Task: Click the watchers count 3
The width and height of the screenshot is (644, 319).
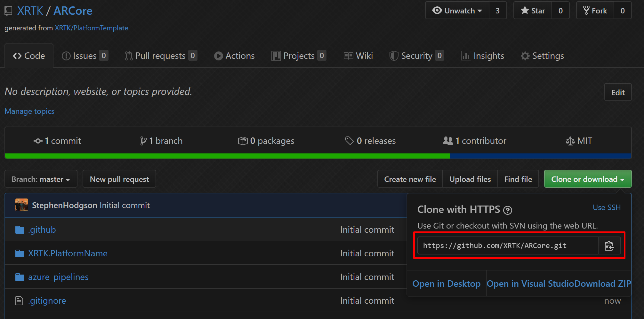Action: coord(498,11)
